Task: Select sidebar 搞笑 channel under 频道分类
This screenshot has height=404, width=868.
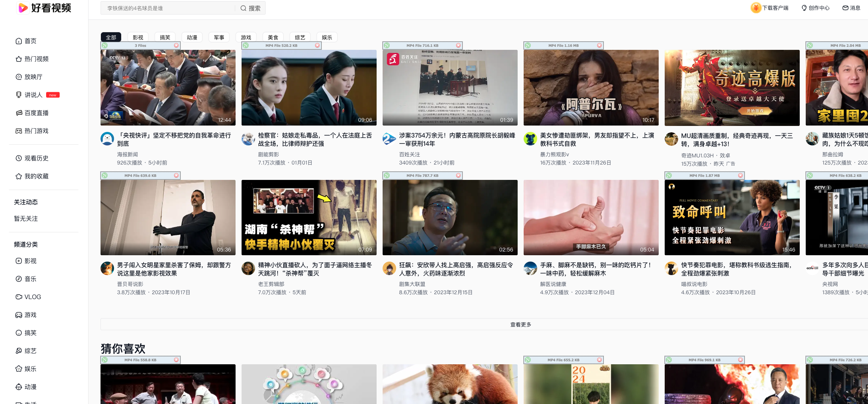Action: click(x=26, y=333)
